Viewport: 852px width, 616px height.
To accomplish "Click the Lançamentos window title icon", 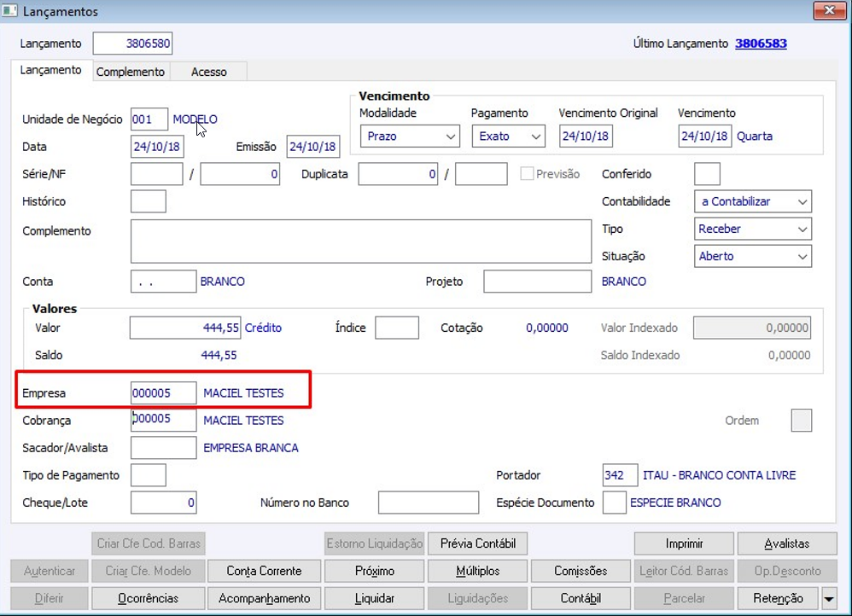I will (x=9, y=11).
